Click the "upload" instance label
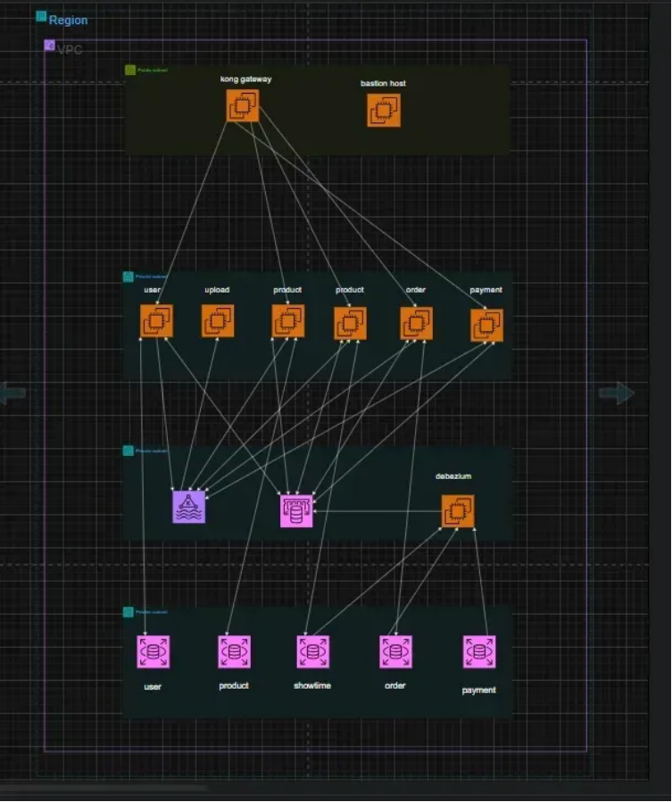Viewport: 672px width, 802px height. [x=217, y=290]
